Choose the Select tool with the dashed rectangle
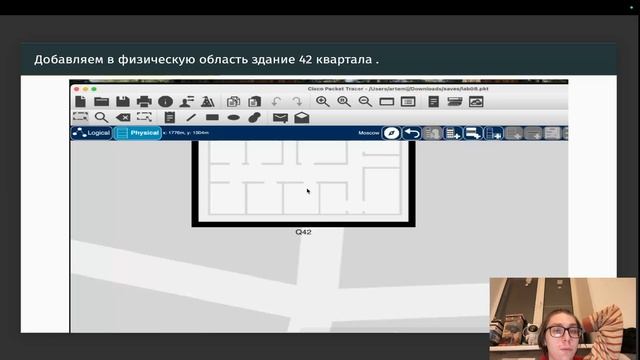 80,118
